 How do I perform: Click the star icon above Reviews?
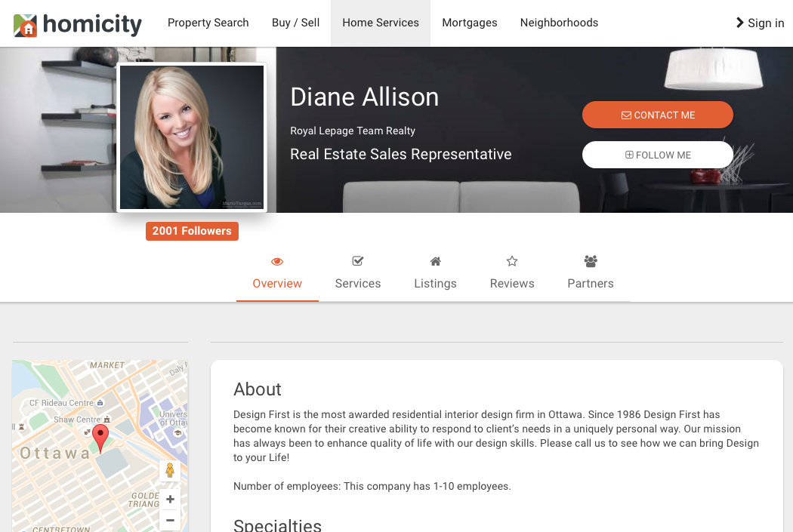512,260
